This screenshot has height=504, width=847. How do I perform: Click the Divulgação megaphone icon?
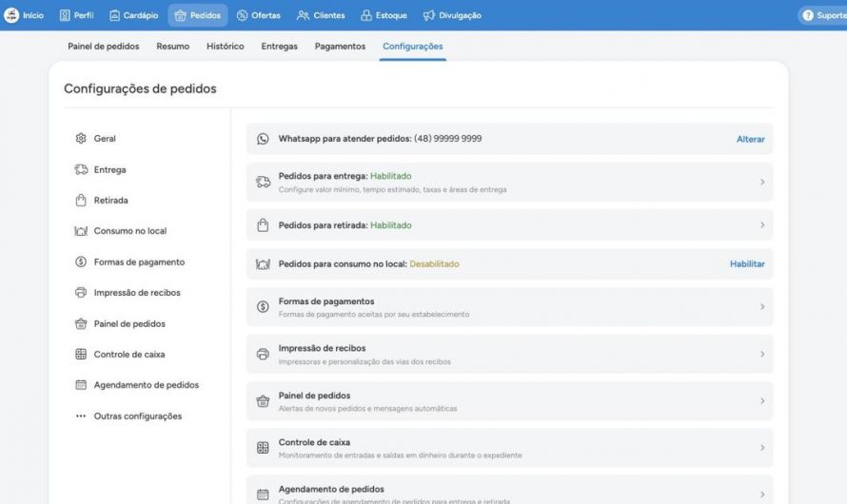click(429, 15)
